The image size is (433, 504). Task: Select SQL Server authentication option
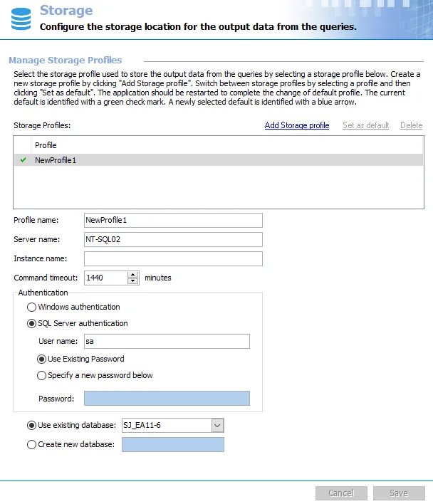pyautogui.click(x=31, y=323)
